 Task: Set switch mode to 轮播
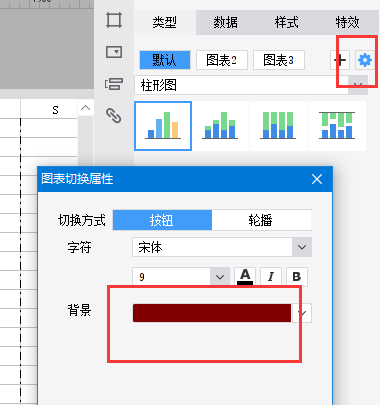(x=261, y=220)
